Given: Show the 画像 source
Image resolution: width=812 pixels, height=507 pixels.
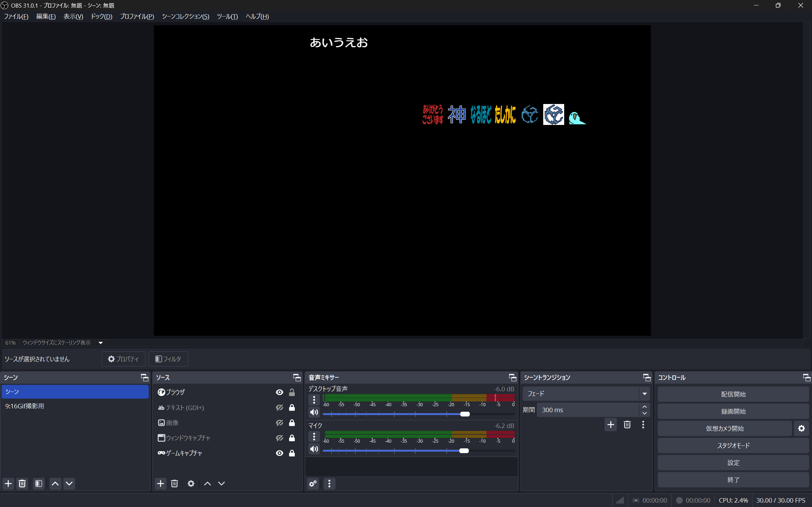Looking at the screenshot, I should pos(280,423).
